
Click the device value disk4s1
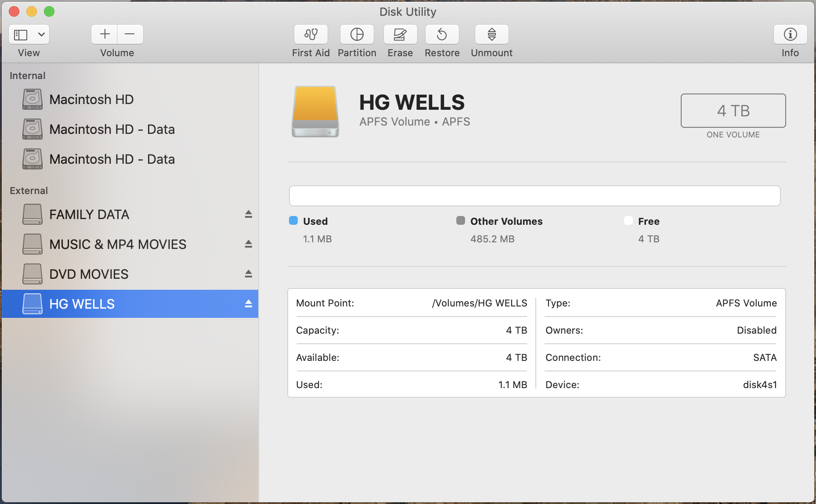(760, 385)
